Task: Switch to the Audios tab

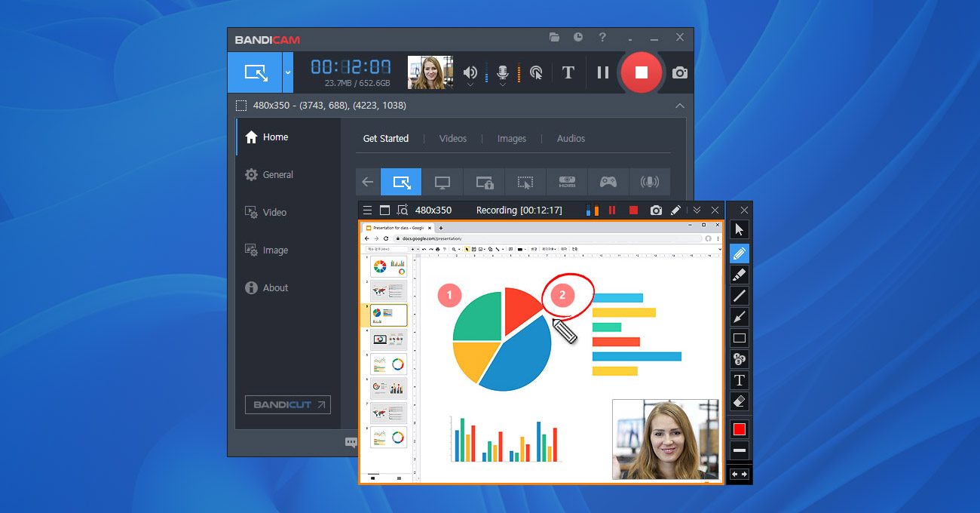Action: coord(571,139)
